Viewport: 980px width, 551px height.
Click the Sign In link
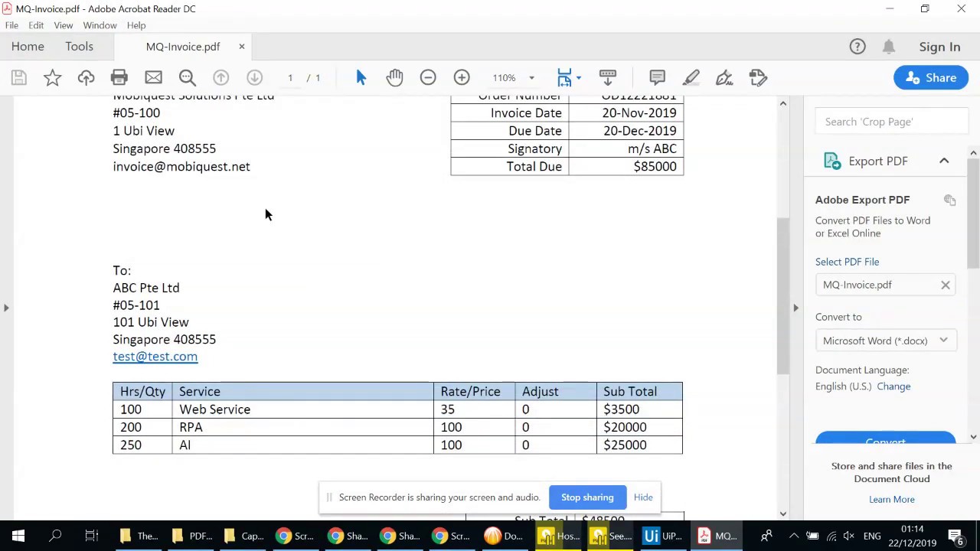[939, 47]
